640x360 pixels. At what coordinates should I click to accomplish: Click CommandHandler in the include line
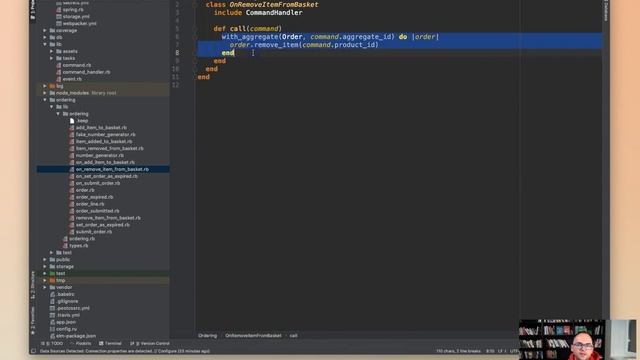pyautogui.click(x=274, y=13)
